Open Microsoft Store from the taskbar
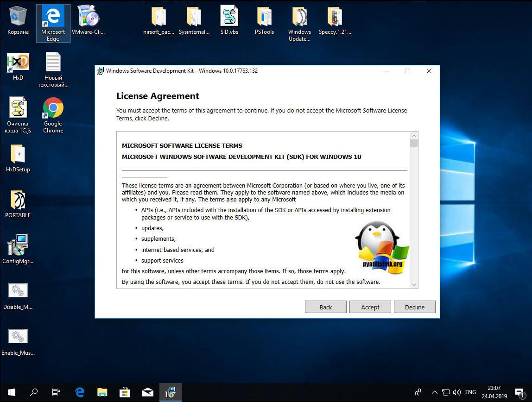This screenshot has width=532, height=402. [x=125, y=393]
